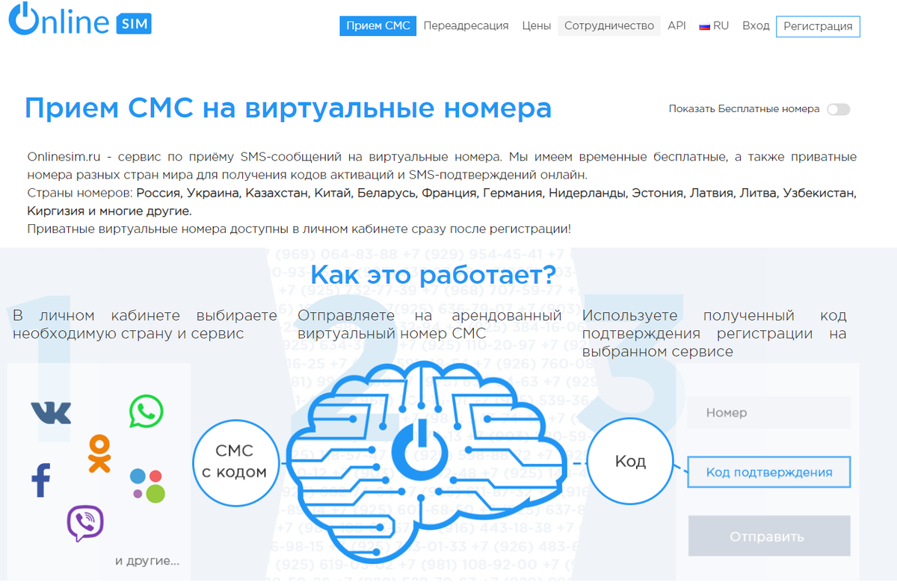Click the Russian flag icon
This screenshot has width=897, height=588.
(704, 26)
